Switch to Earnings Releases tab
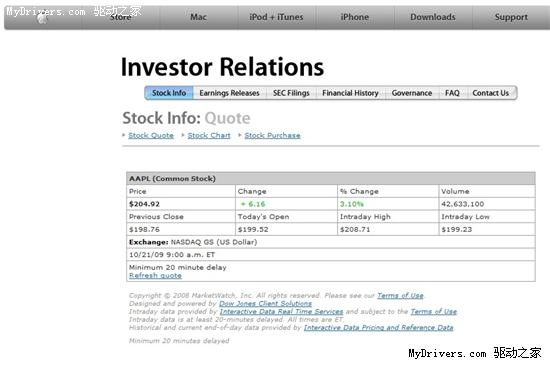This screenshot has width=550, height=367. click(x=229, y=93)
